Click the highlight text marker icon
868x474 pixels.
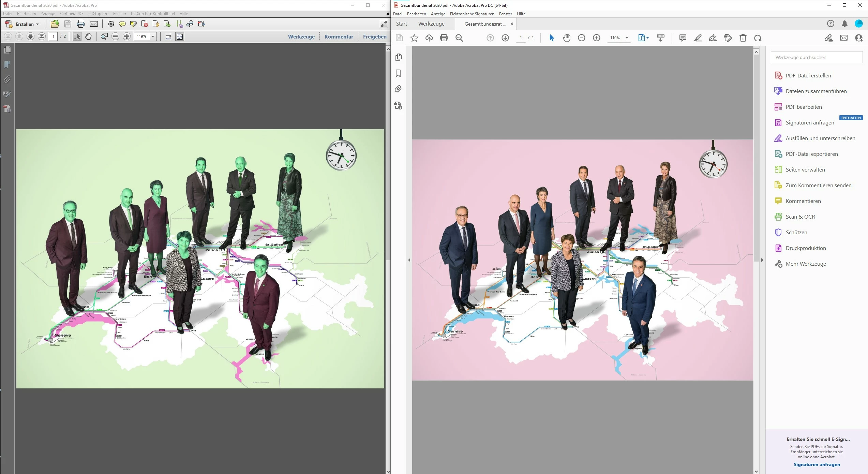click(x=698, y=38)
